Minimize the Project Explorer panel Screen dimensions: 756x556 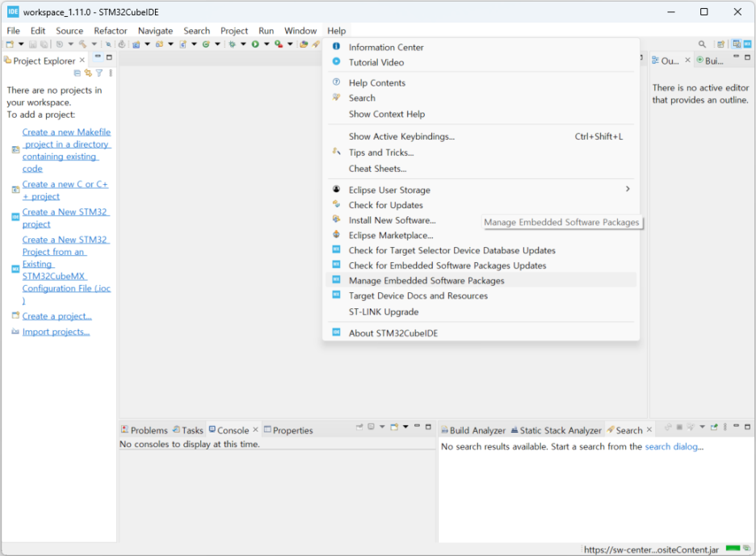pos(98,57)
